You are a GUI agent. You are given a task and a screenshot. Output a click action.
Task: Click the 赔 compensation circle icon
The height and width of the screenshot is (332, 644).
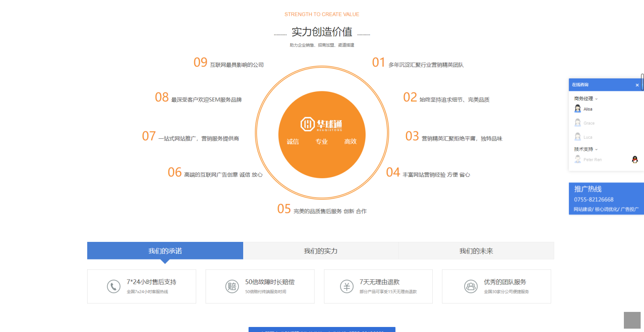pos(232,286)
